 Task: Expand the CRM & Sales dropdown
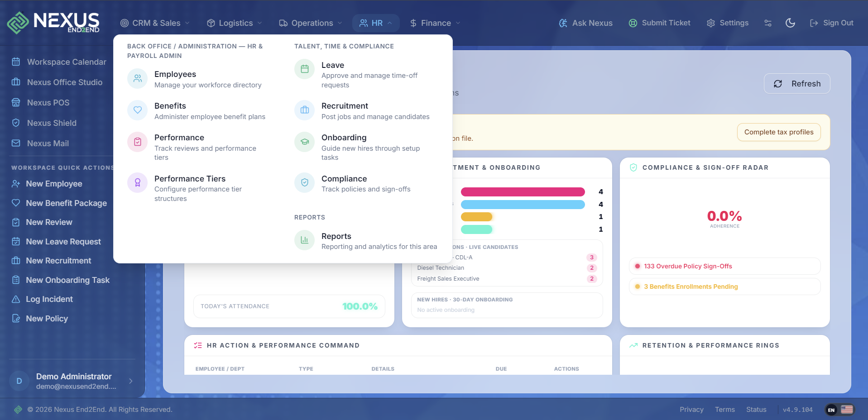155,23
